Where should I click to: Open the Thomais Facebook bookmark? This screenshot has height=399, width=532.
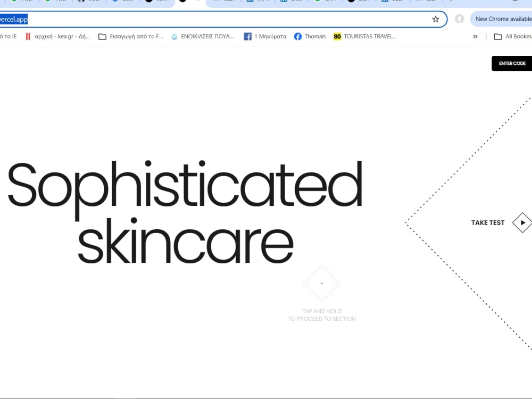310,36
